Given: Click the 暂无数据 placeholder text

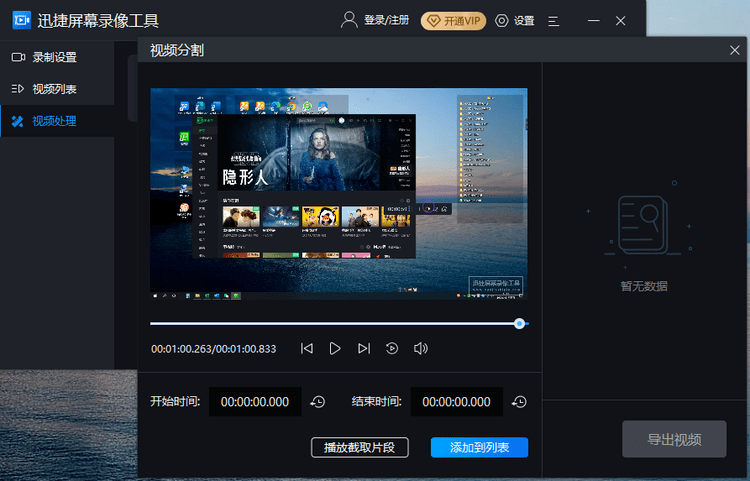Looking at the screenshot, I should (x=644, y=286).
